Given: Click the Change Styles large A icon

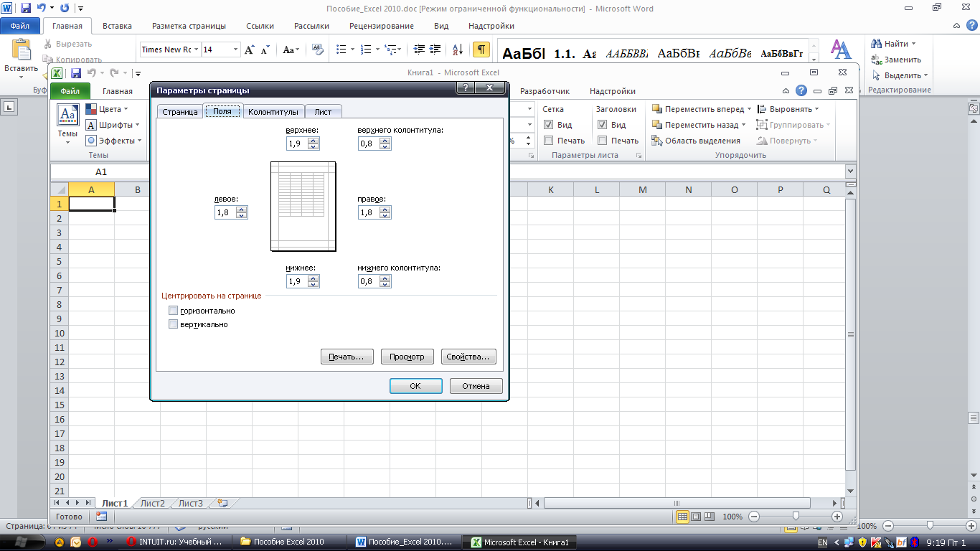Looking at the screenshot, I should tap(840, 49).
